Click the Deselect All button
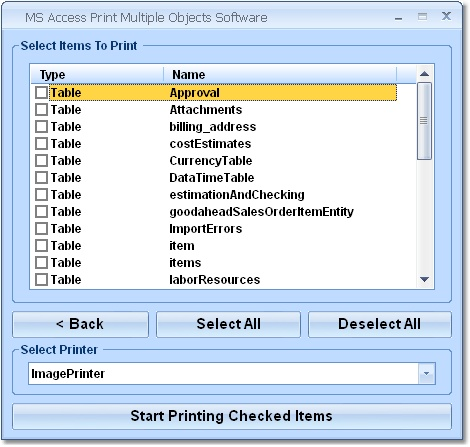 tap(380, 324)
